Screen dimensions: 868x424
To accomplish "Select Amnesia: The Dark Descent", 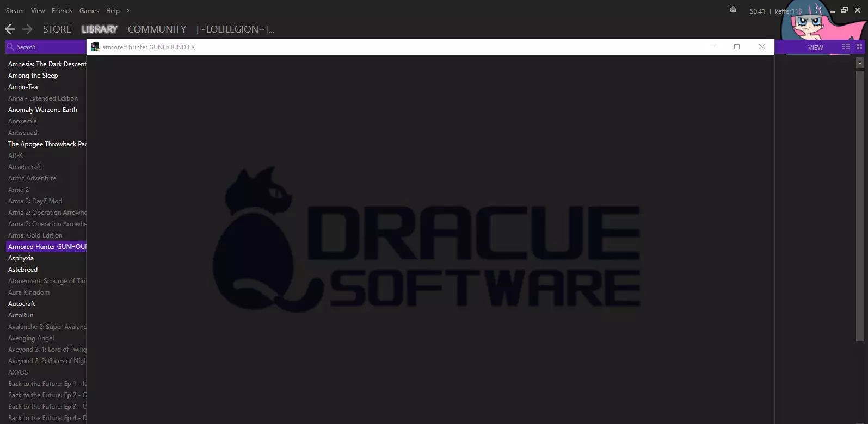I will (x=47, y=64).
